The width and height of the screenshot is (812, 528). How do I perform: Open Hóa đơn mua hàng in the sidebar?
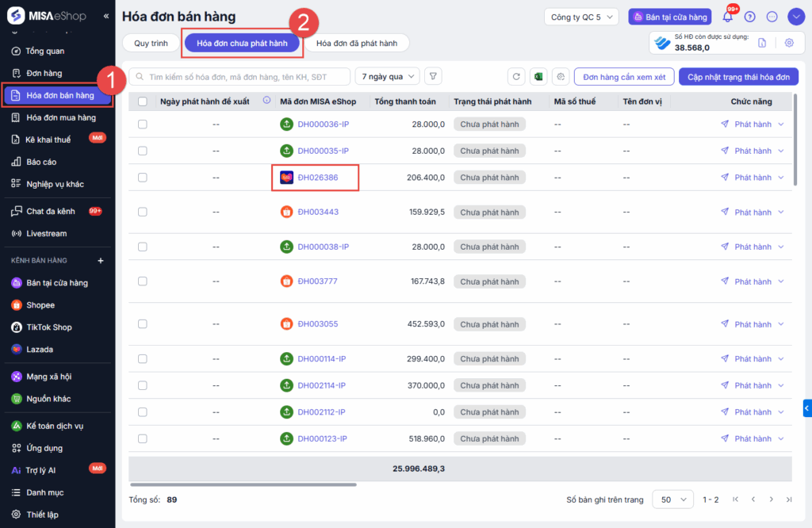click(60, 118)
